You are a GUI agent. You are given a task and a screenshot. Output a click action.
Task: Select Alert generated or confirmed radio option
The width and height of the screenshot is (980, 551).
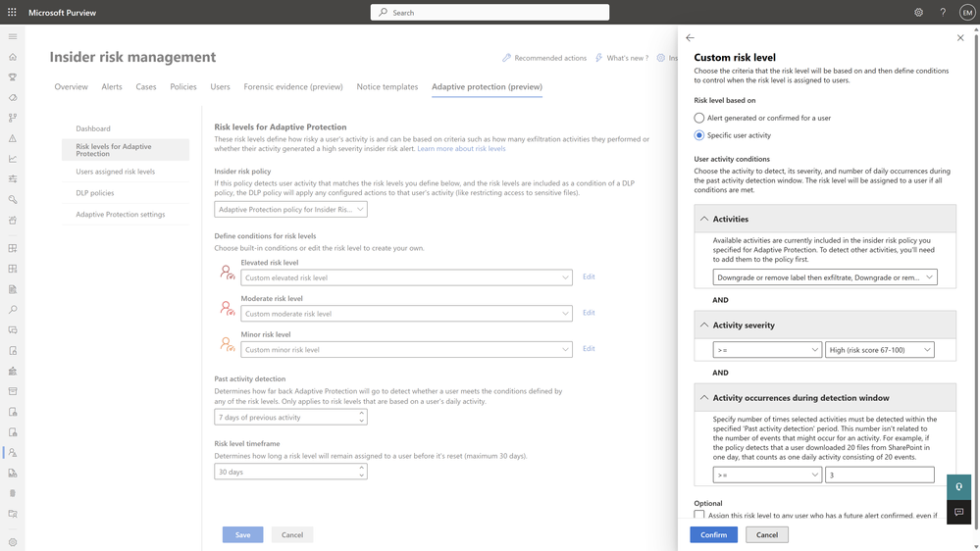click(699, 118)
